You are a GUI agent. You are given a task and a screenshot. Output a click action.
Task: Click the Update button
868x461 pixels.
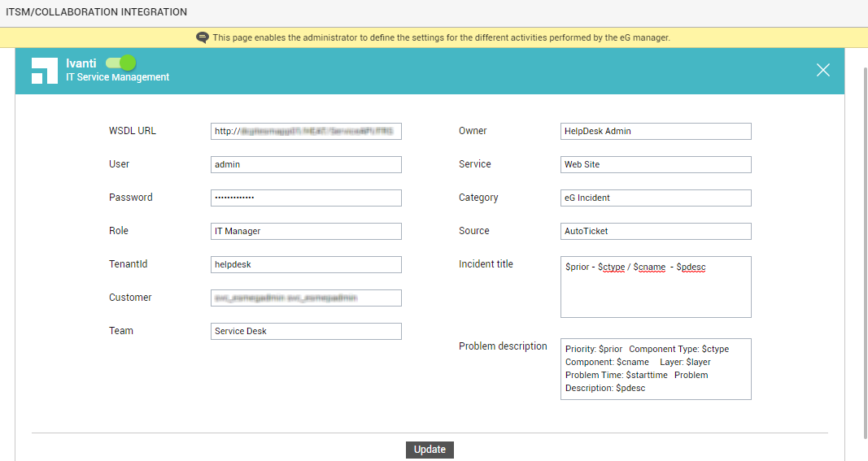tap(430, 450)
